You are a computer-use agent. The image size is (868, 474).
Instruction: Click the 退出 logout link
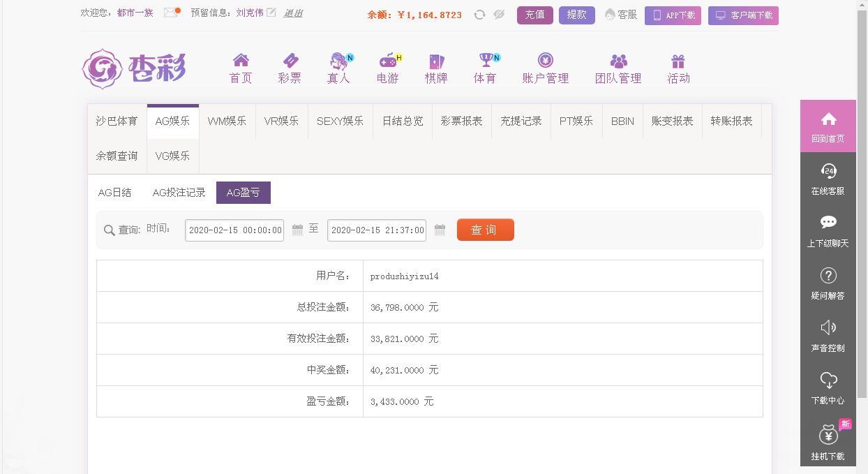pyautogui.click(x=292, y=13)
